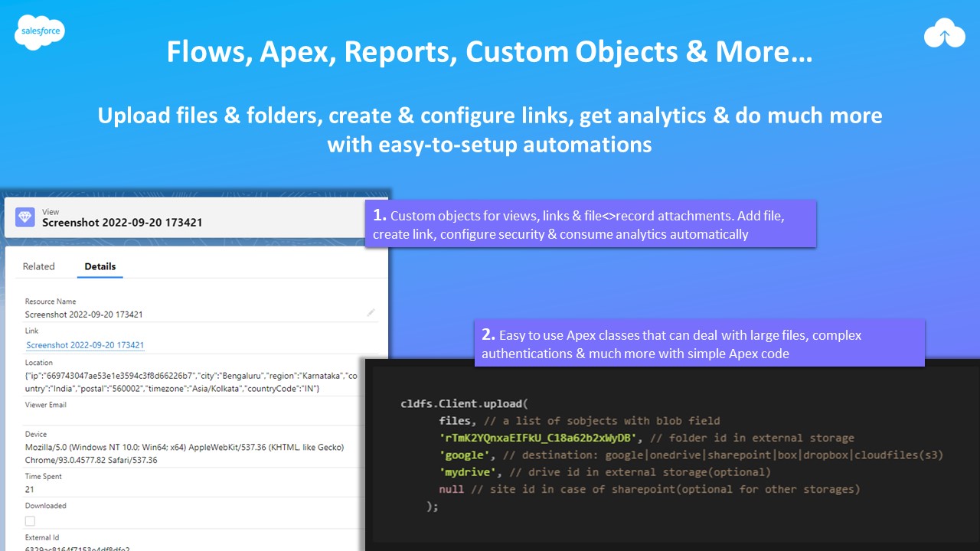This screenshot has width=980, height=551.
Task: Open the blue Screenshot 2022-09-20 173421 link
Action: click(x=85, y=345)
